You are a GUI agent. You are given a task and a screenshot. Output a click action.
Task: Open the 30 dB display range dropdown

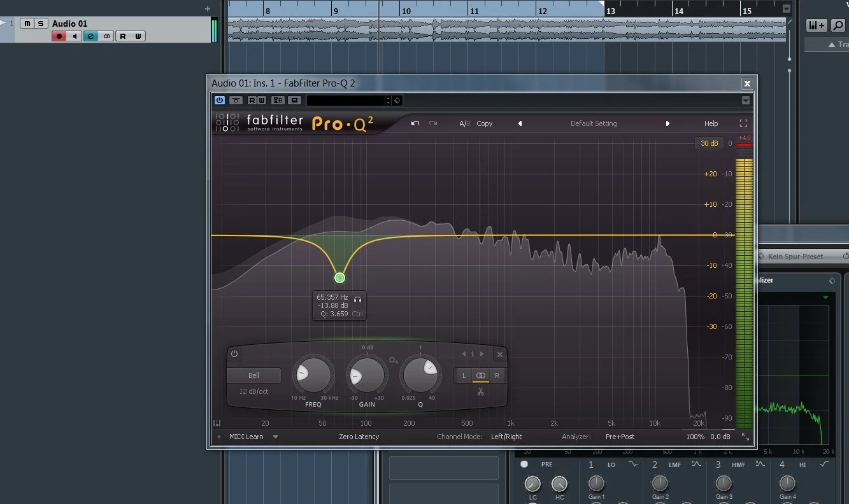pyautogui.click(x=710, y=143)
